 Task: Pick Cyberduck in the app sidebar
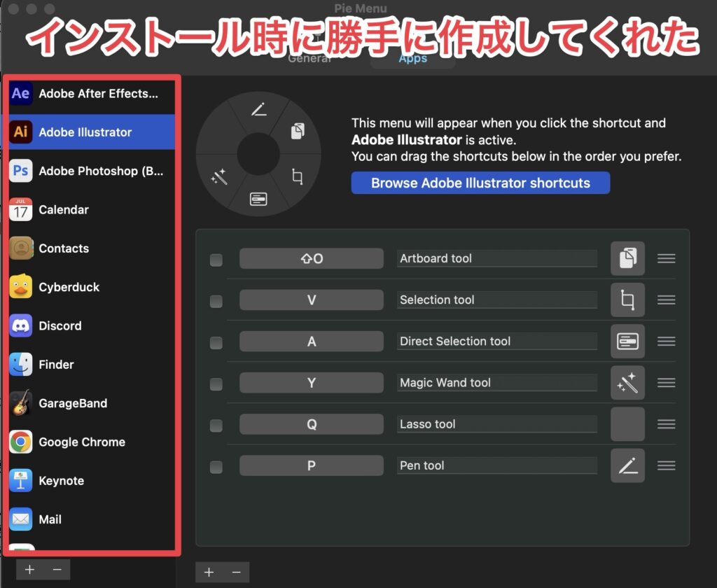click(x=92, y=287)
